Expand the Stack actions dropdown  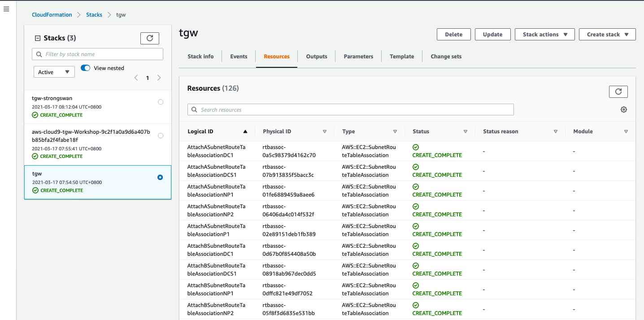click(x=545, y=35)
